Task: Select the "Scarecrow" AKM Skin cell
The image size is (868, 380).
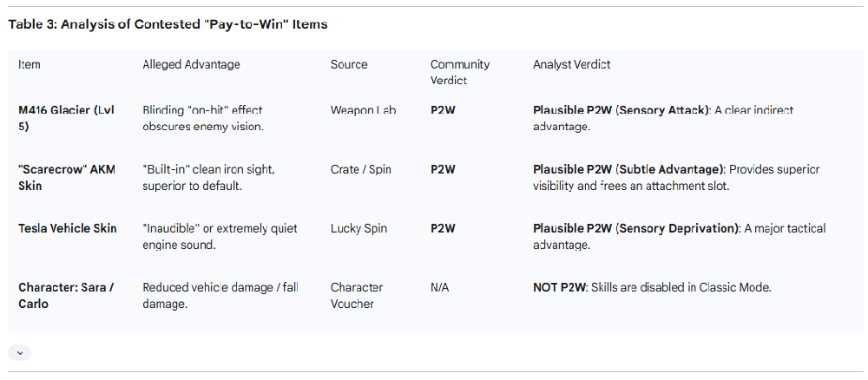Action: click(67, 177)
